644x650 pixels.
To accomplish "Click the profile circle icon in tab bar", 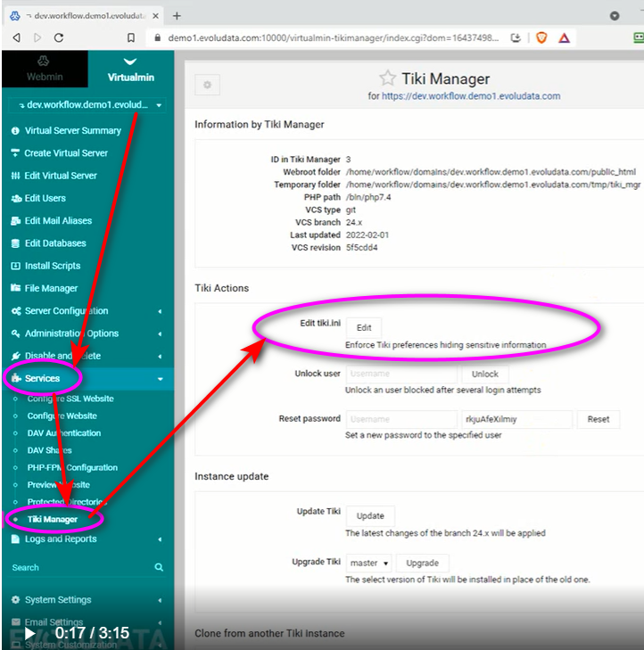I will [615, 16].
